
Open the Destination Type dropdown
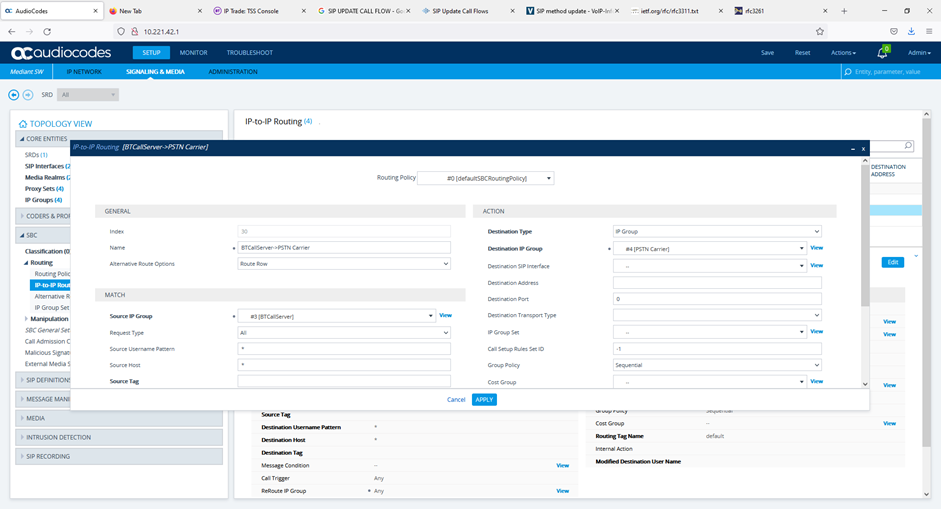717,232
